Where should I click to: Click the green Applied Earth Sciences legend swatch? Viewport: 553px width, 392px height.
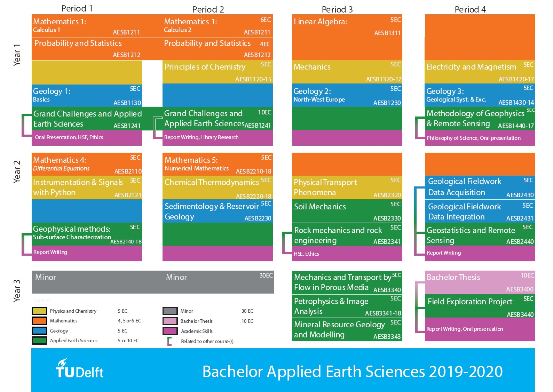click(39, 341)
